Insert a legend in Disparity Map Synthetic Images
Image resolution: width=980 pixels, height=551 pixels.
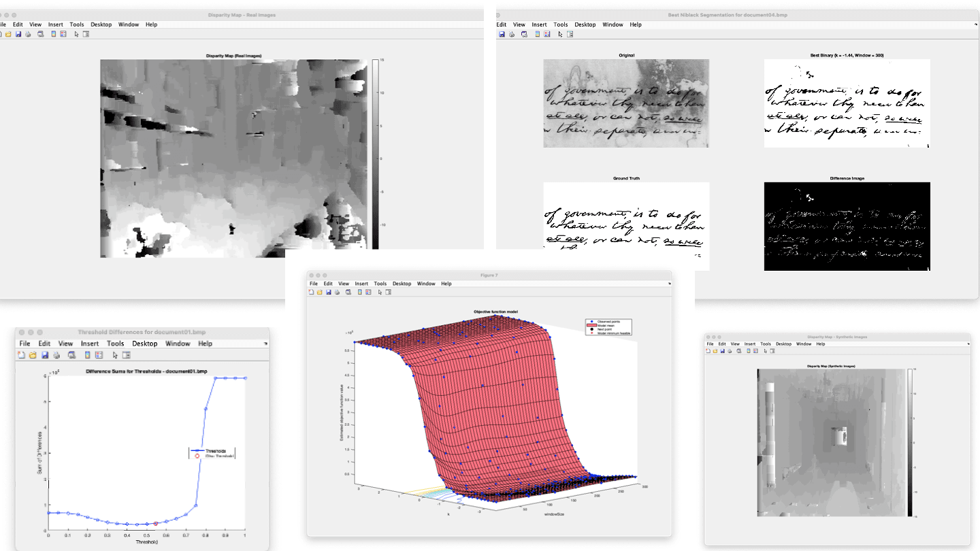pos(755,352)
